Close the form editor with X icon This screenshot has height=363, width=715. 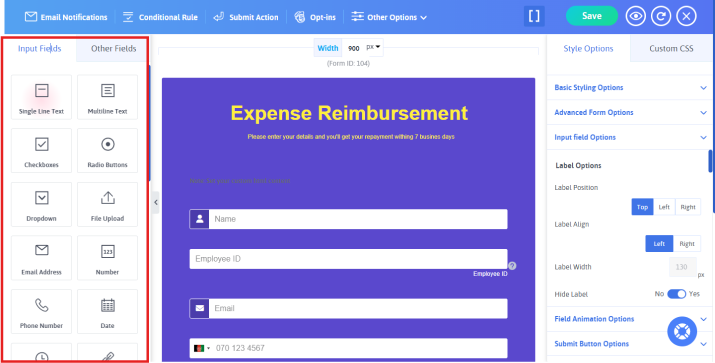[x=686, y=16]
